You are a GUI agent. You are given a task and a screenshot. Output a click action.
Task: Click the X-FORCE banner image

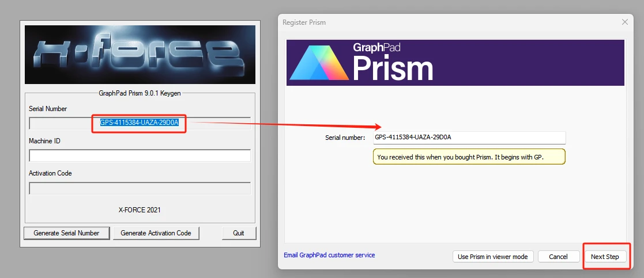tap(140, 55)
